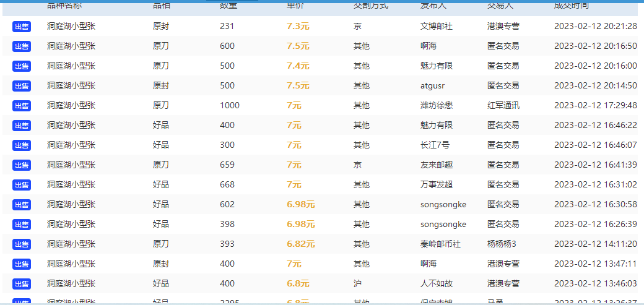Viewport: 644px width, 305px height.
Task: Click the timestamp 2023-02-12 16:26:39
Action: 596,224
